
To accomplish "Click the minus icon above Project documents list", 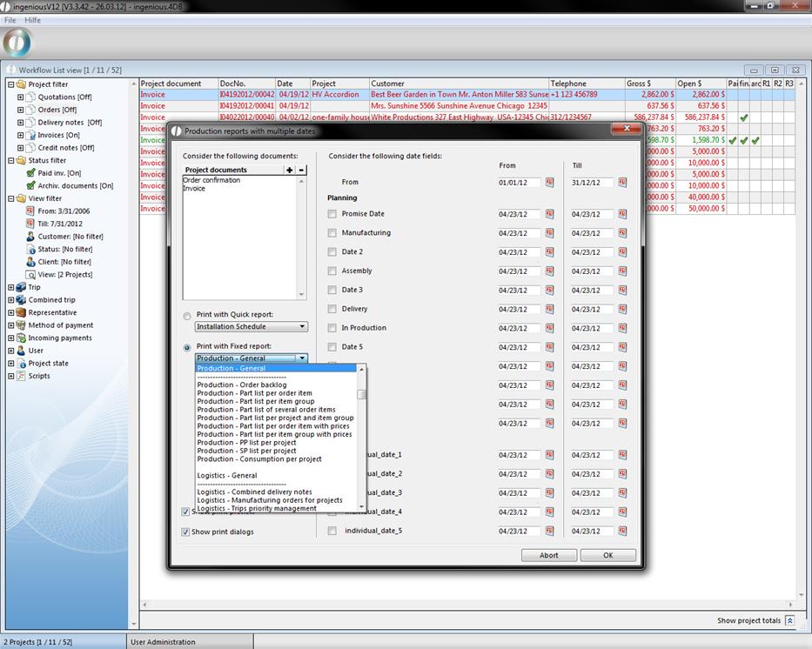I will (301, 170).
